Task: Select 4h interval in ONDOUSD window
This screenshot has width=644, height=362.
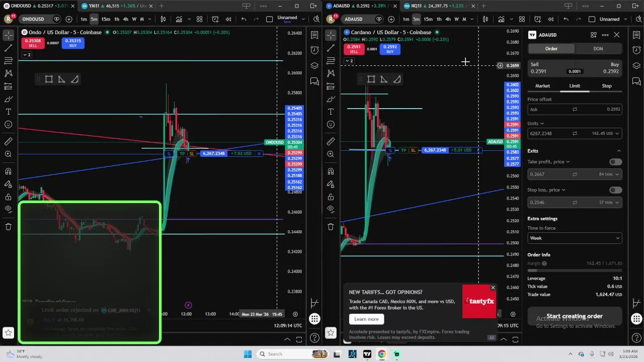Action: tap(126, 19)
